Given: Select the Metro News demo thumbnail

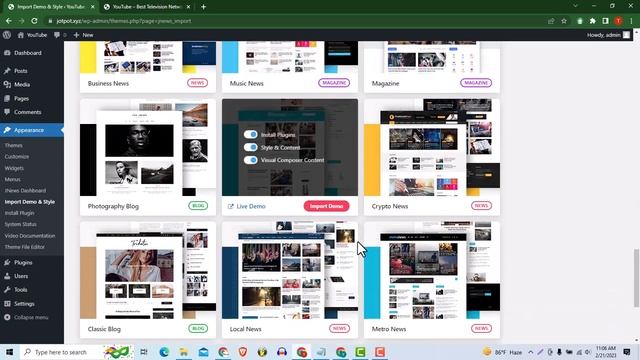Looking at the screenshot, I should tap(432, 270).
